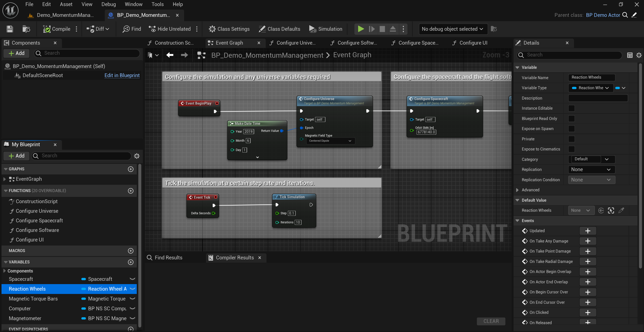Click the Stop playback button
The image size is (644, 332).
[382, 29]
